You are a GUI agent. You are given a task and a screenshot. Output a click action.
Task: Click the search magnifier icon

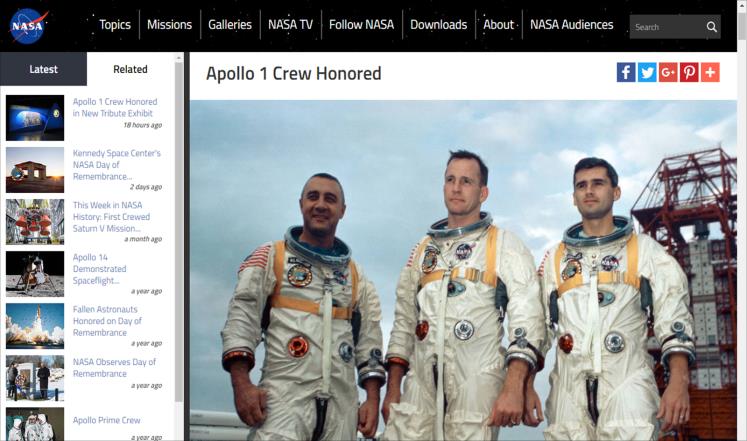(711, 27)
